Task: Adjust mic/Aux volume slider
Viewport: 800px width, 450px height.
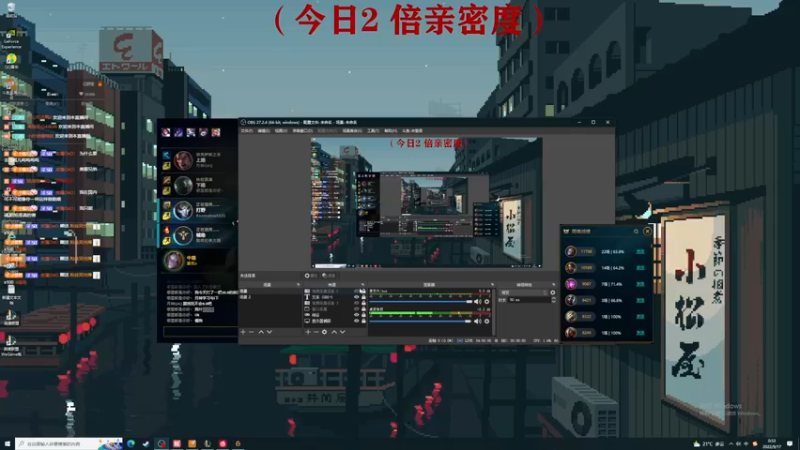Action: tap(420, 302)
